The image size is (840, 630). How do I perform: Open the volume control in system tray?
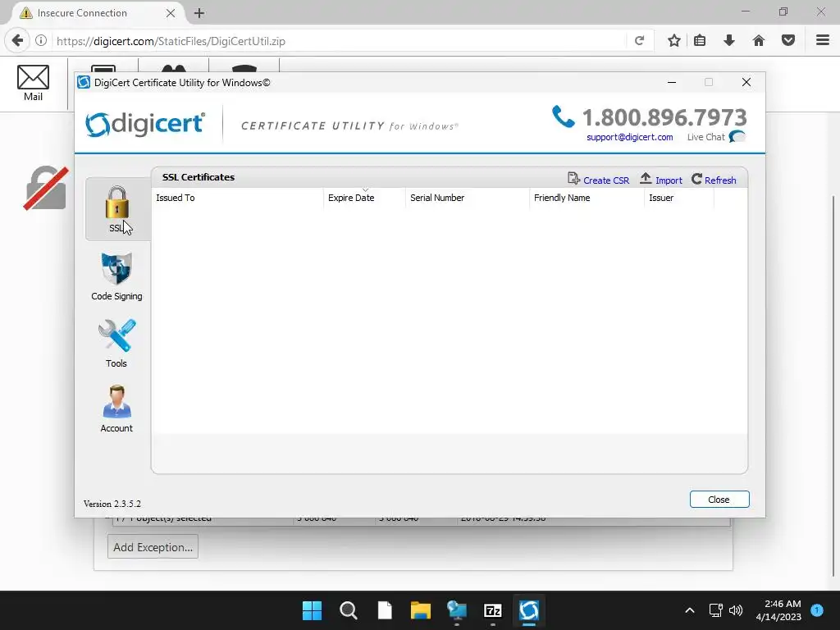point(736,610)
